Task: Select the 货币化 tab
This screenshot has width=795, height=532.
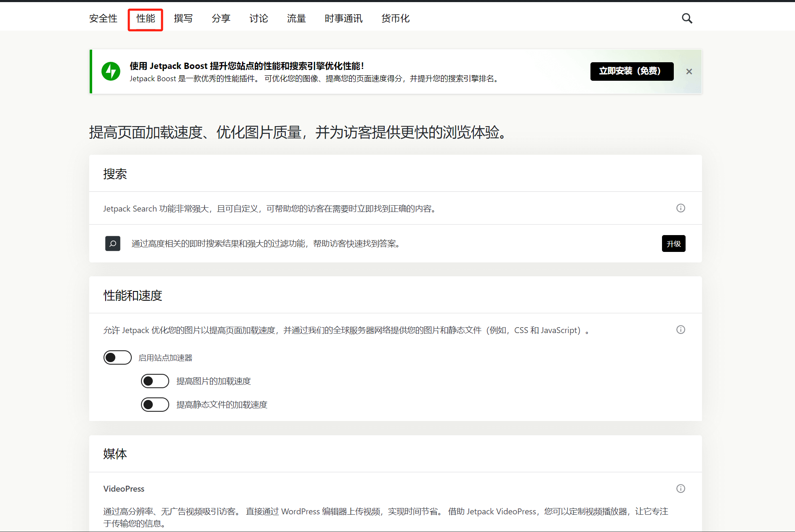Action: tap(395, 19)
